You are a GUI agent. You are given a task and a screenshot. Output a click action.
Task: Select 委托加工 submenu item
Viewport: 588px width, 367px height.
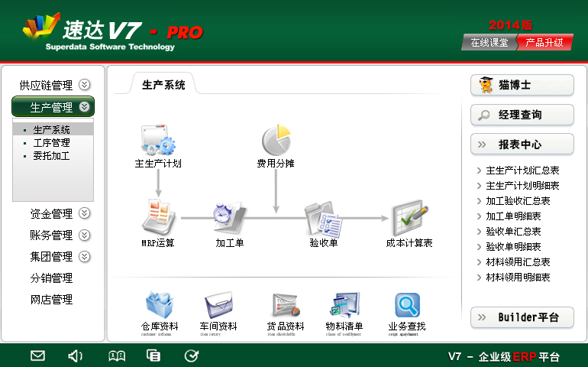[51, 155]
